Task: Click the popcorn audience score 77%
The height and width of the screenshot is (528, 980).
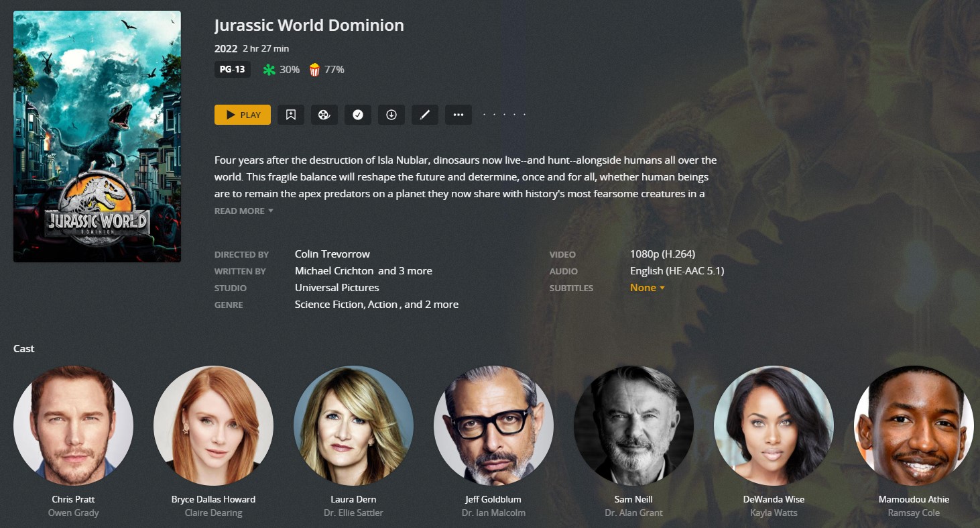Action: coord(326,70)
